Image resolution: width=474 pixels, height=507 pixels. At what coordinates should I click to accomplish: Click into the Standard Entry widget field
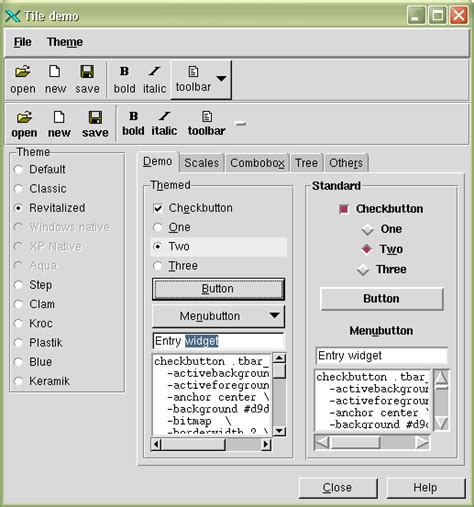pos(382,356)
